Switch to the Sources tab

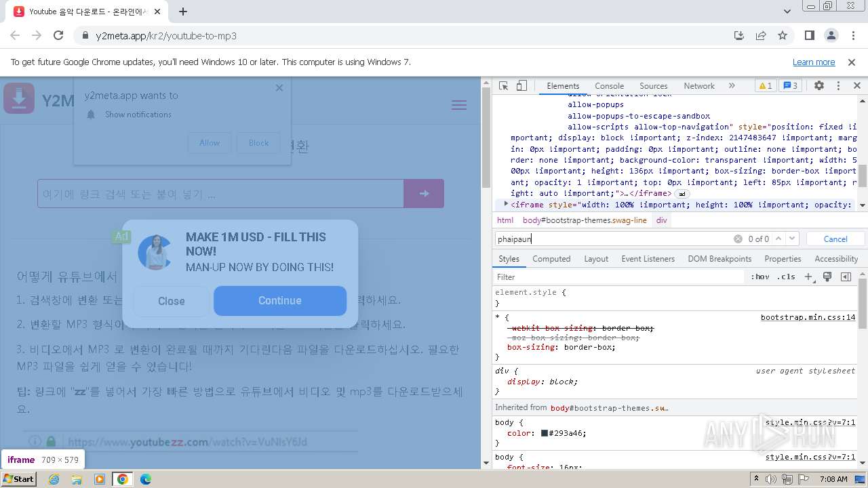coord(654,86)
